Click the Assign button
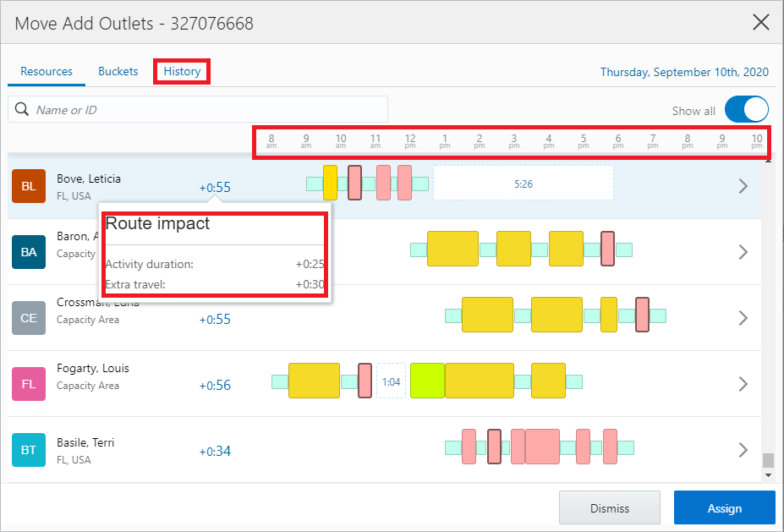This screenshot has height=532, width=784. point(724,507)
